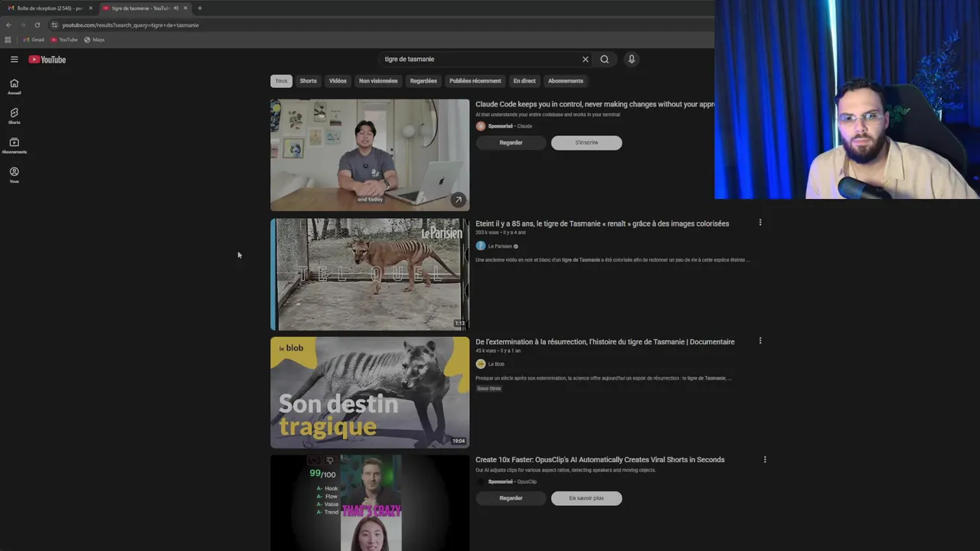
Task: Open Accueil in the sidebar
Action: coord(14,86)
